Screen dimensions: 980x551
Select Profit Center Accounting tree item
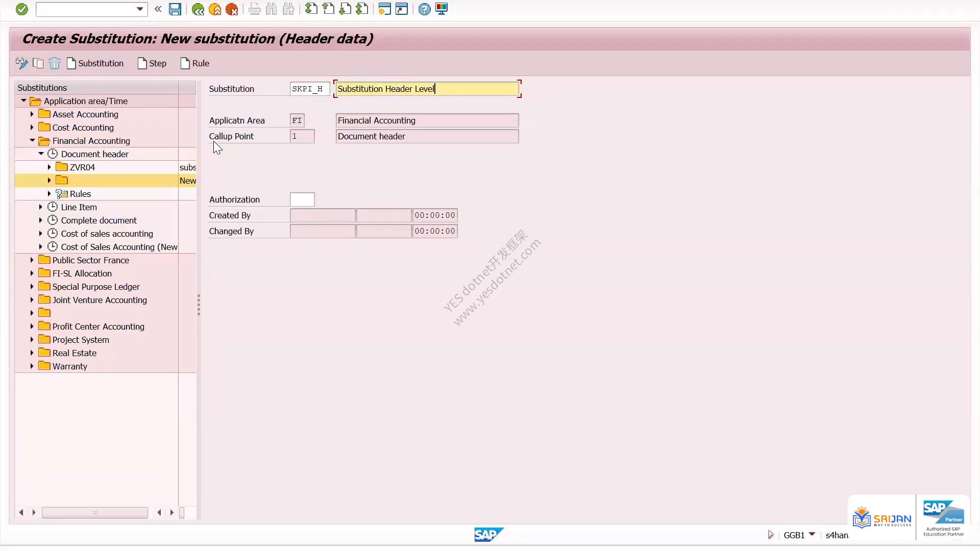[x=98, y=327]
